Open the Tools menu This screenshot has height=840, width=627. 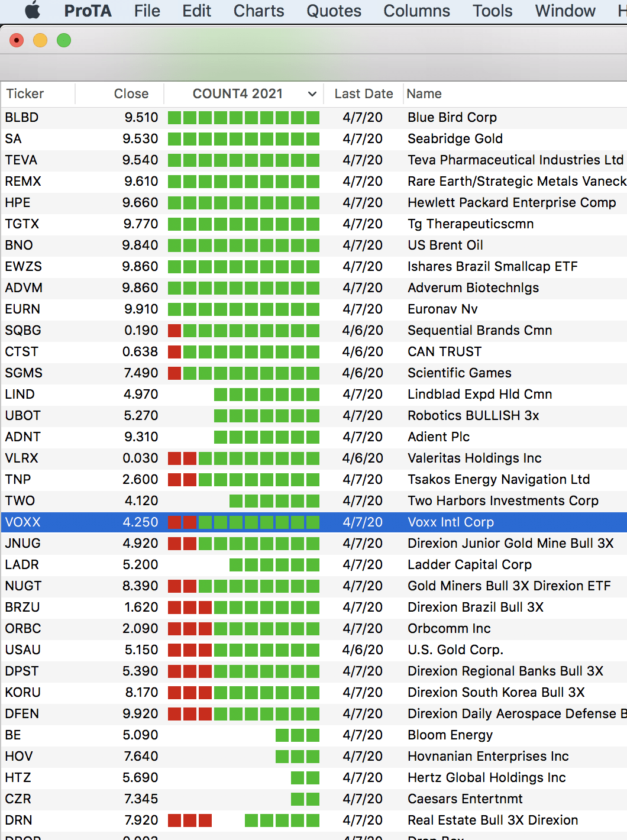coord(492,11)
